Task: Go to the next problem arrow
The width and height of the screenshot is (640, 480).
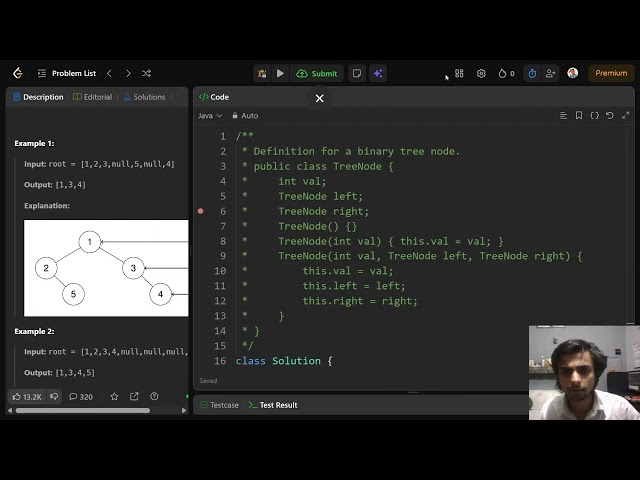Action: point(128,73)
